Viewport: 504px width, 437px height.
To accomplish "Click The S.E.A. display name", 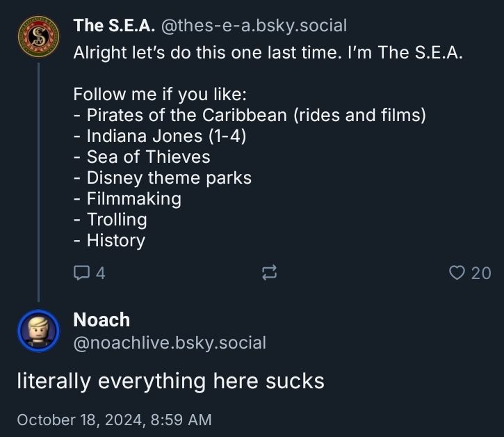I will tap(114, 26).
